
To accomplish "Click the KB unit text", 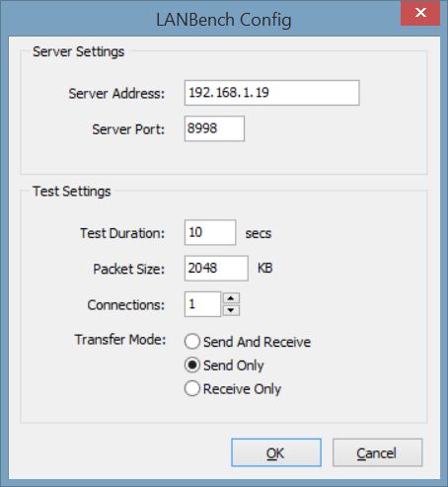I will (264, 268).
